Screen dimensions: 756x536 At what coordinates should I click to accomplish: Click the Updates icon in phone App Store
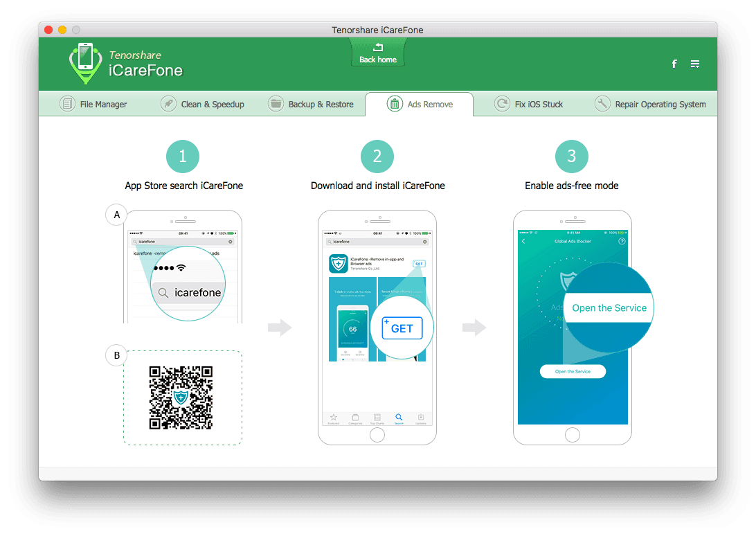tap(421, 418)
